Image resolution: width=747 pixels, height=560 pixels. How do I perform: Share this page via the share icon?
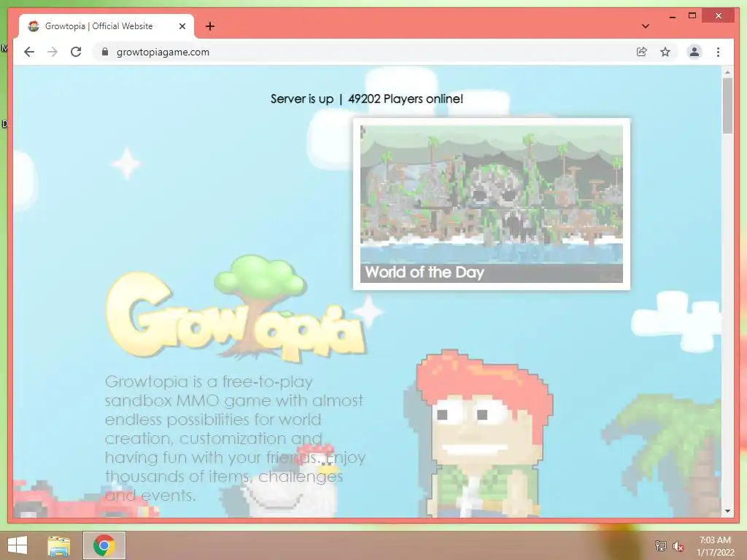click(x=642, y=52)
